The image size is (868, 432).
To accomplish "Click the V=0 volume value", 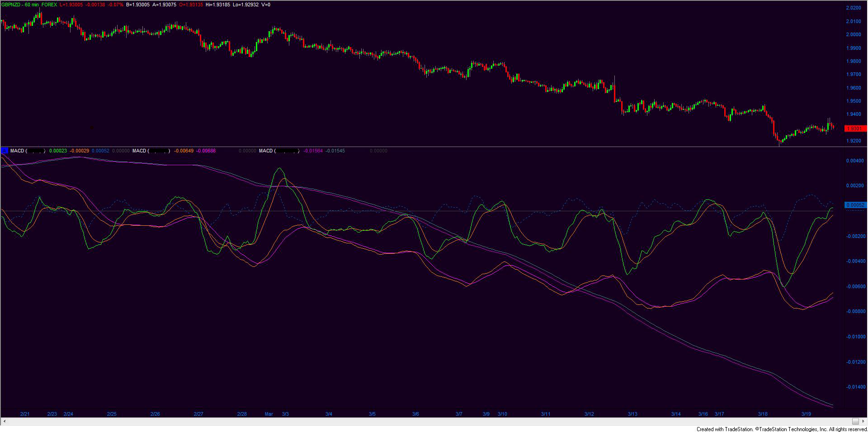I will pyautogui.click(x=266, y=5).
